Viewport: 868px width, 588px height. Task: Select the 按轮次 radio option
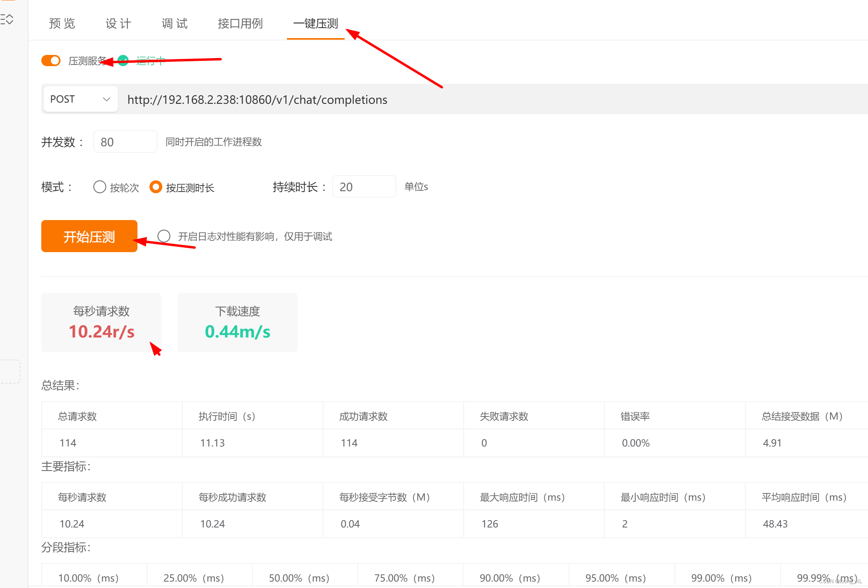(x=99, y=187)
